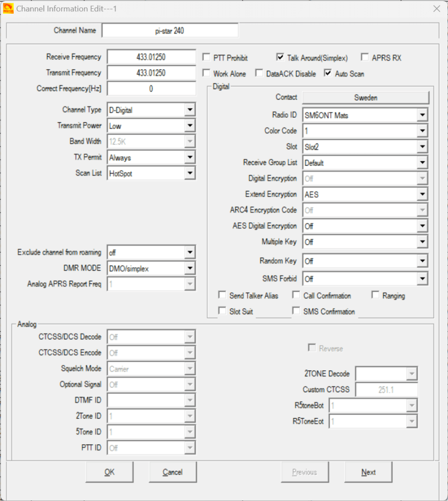Open the DMR MODE dropdown
The height and width of the screenshot is (501, 448).
pos(190,268)
